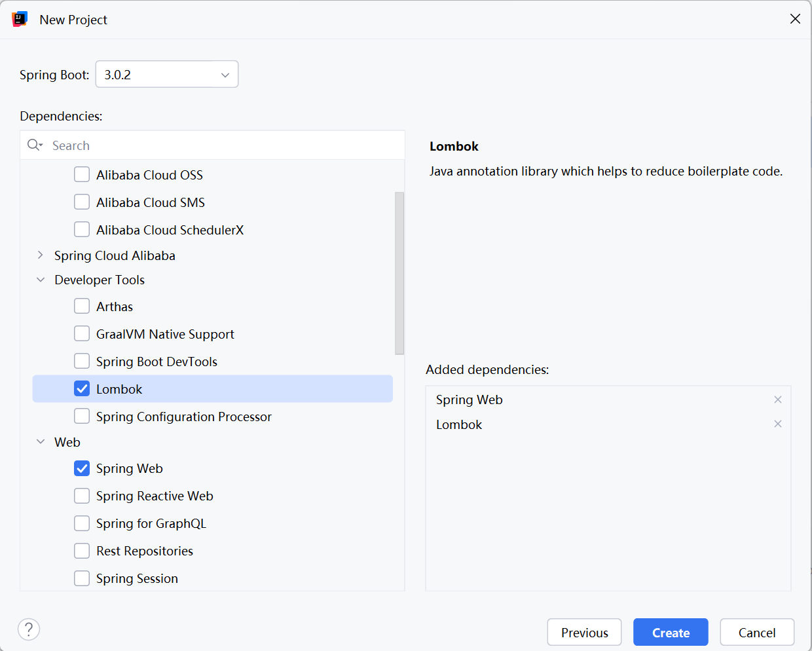Select the Developer Tools tree label
This screenshot has height=651, width=812.
point(100,280)
